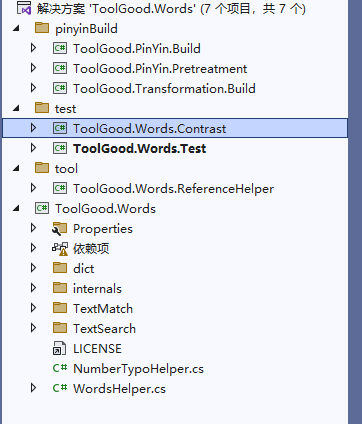Expand the Properties node
362x424 pixels.
[33, 228]
